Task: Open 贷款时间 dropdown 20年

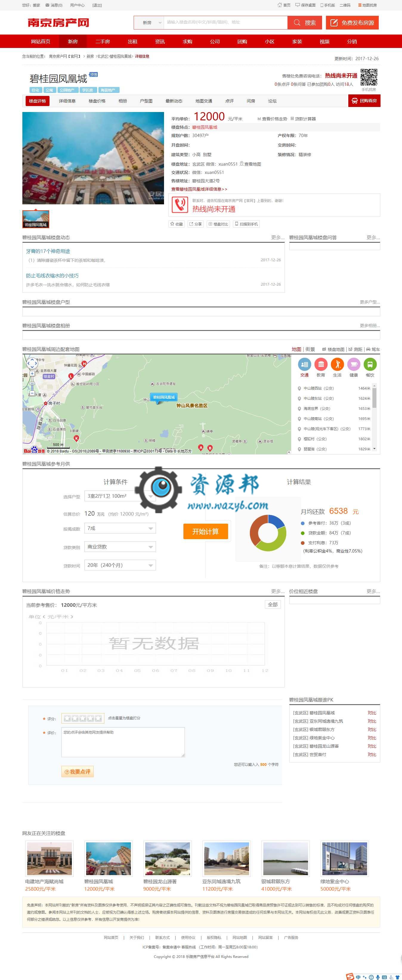Action: [120, 565]
